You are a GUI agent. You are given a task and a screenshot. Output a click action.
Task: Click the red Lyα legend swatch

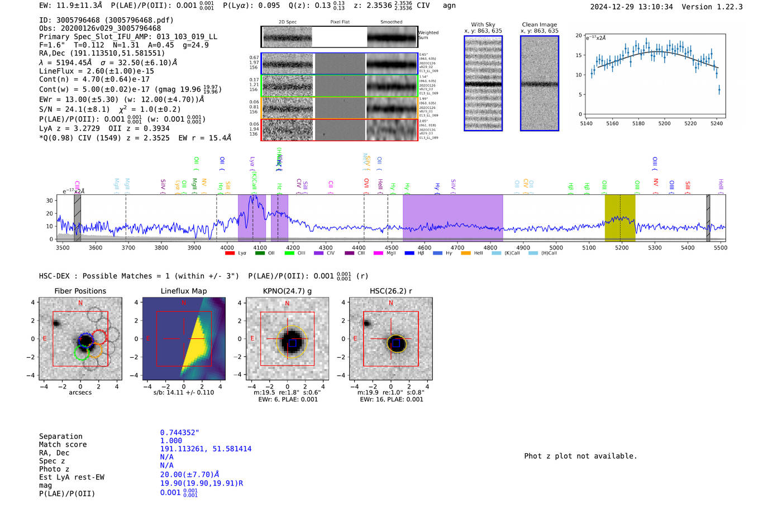tap(230, 253)
